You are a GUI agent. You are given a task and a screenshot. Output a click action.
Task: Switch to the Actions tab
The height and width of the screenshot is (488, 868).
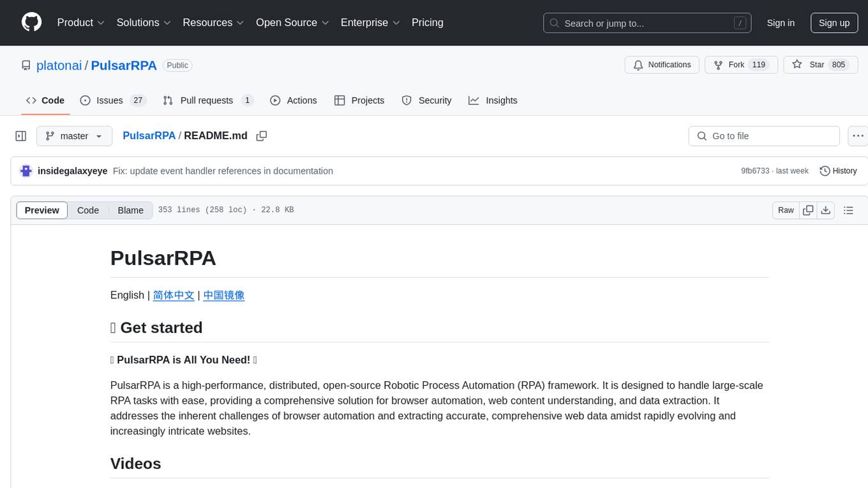pos(294,100)
